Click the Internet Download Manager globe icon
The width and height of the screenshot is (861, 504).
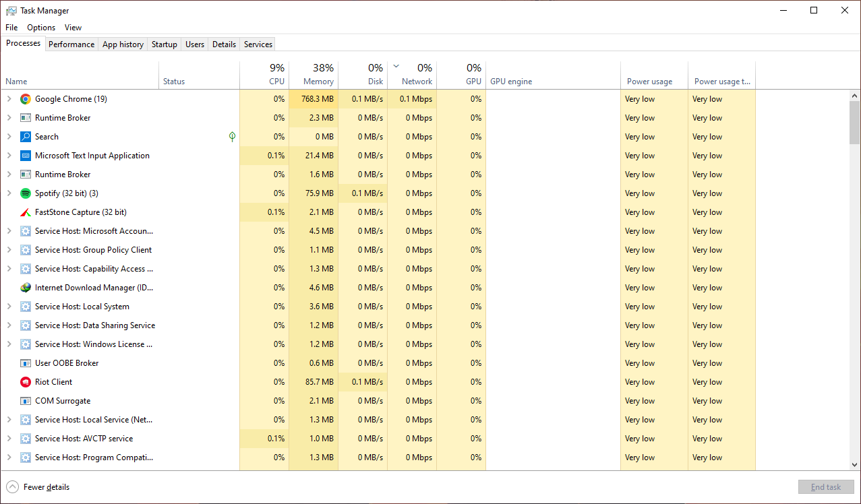point(25,287)
